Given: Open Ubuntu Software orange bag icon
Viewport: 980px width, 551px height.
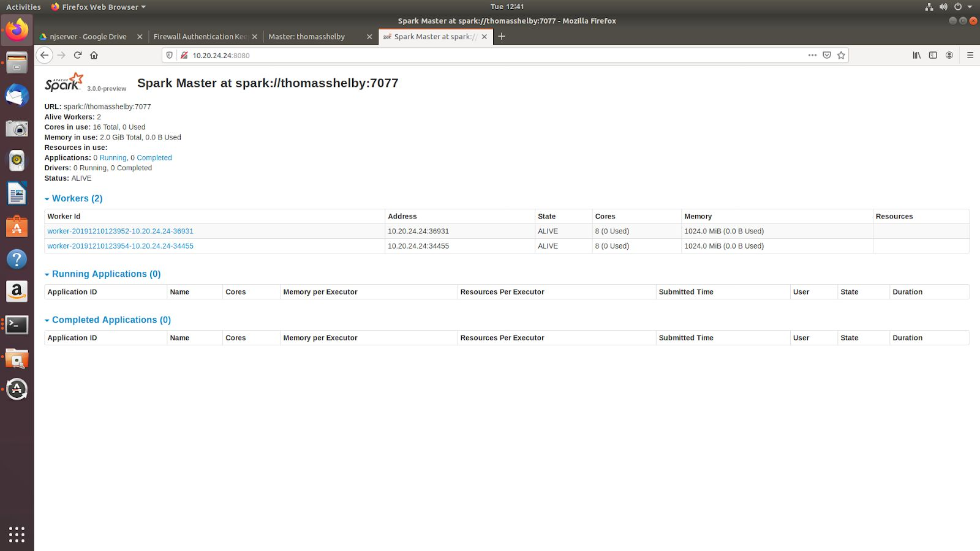Looking at the screenshot, I should tap(17, 227).
